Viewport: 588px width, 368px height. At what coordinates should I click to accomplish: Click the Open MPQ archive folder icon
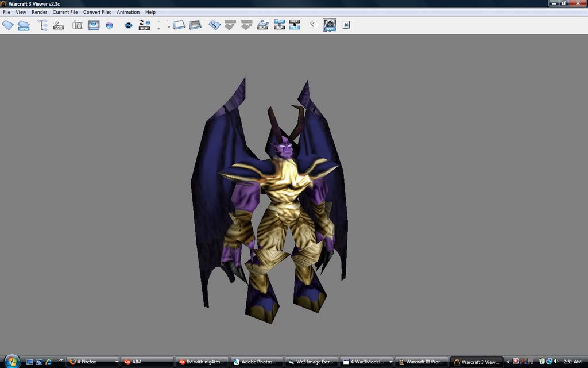pos(23,25)
